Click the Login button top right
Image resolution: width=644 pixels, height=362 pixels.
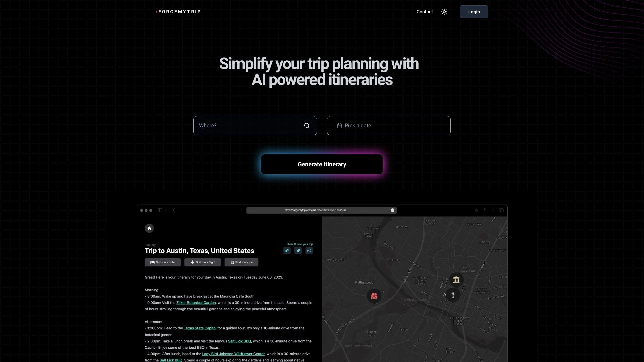(x=474, y=11)
